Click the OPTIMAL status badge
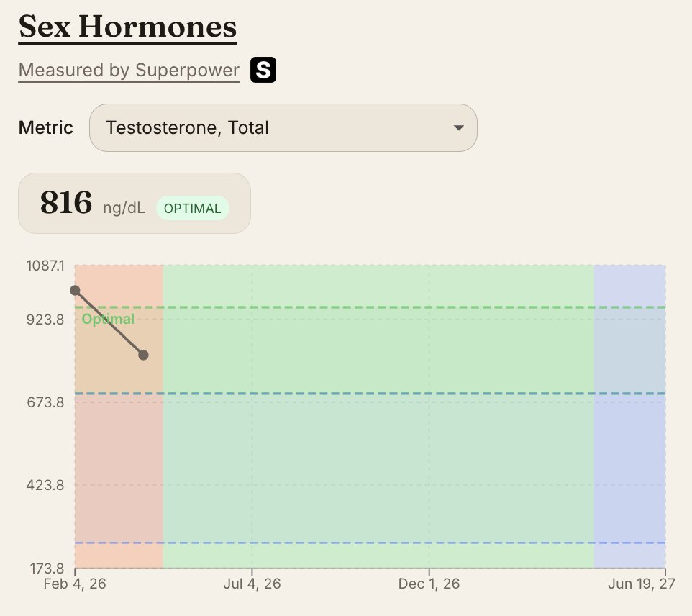 (x=192, y=208)
